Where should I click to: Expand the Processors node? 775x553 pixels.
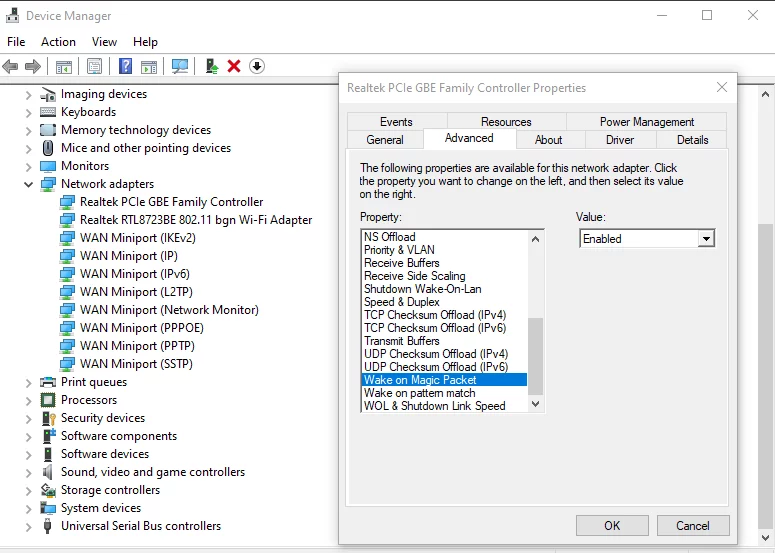[x=29, y=400]
